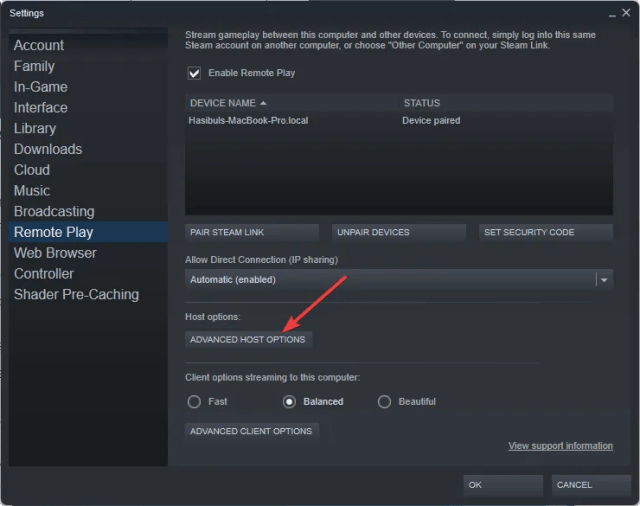Confirm settings with OK button
Viewport: 640px width, 506px height.
(503, 485)
